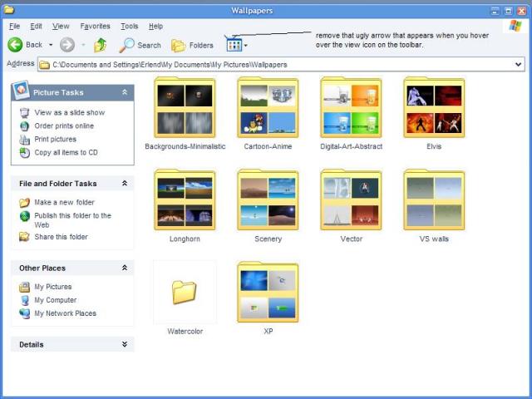532x399 pixels.
Task: Click the My Computer icon
Action: coord(24,300)
